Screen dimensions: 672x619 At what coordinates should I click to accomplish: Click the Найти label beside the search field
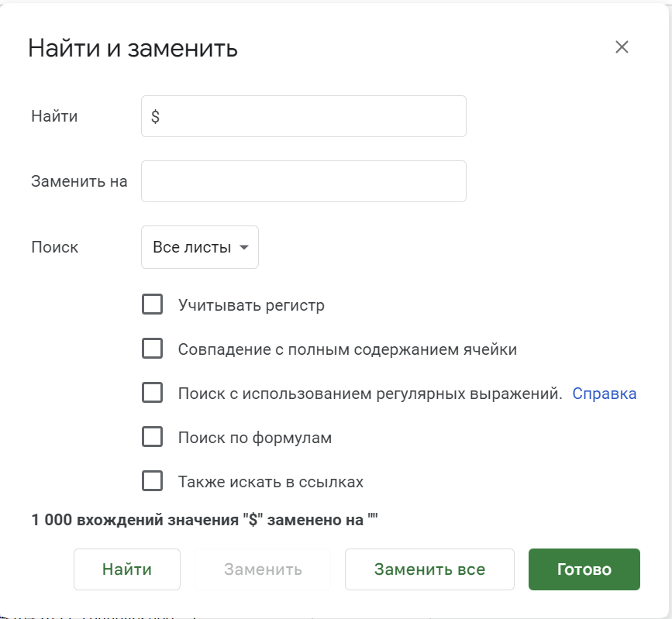pyautogui.click(x=54, y=116)
